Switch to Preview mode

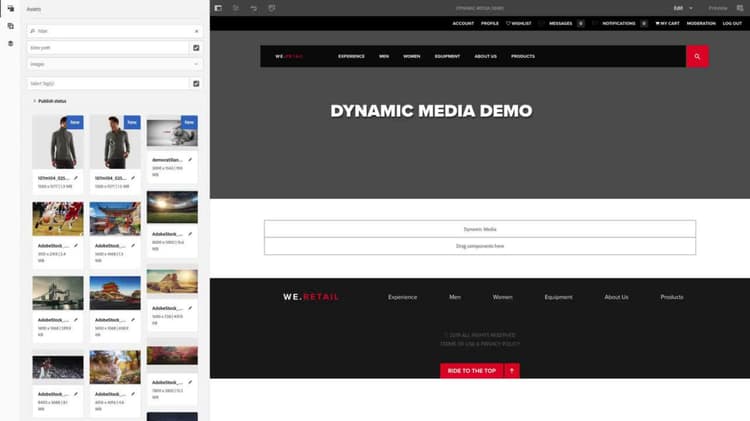(x=718, y=8)
